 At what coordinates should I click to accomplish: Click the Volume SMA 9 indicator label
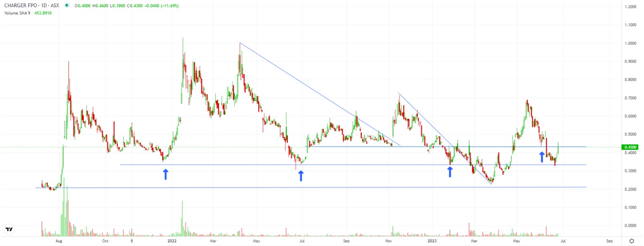pyautogui.click(x=17, y=13)
